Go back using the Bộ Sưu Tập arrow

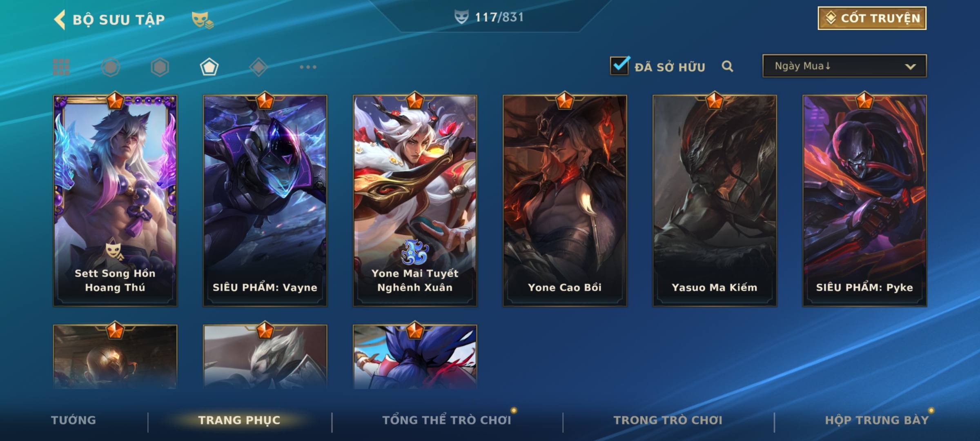[x=60, y=20]
